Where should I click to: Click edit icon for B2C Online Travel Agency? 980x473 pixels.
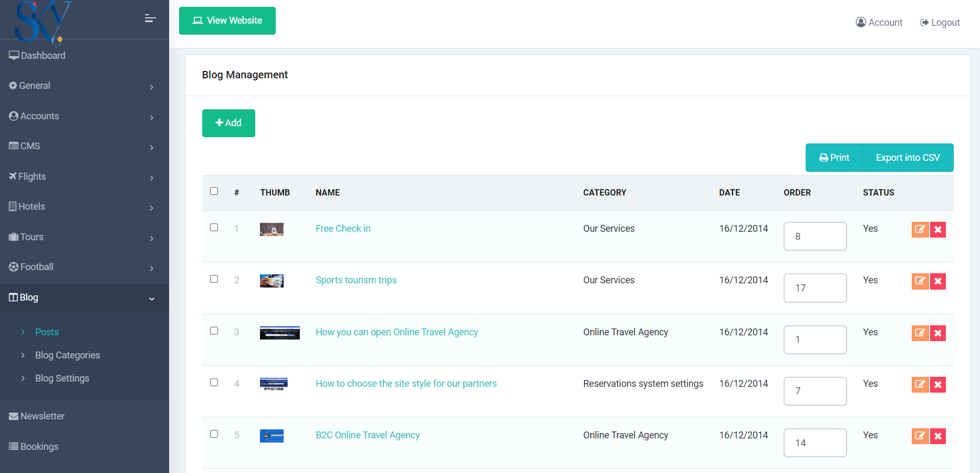(920, 436)
